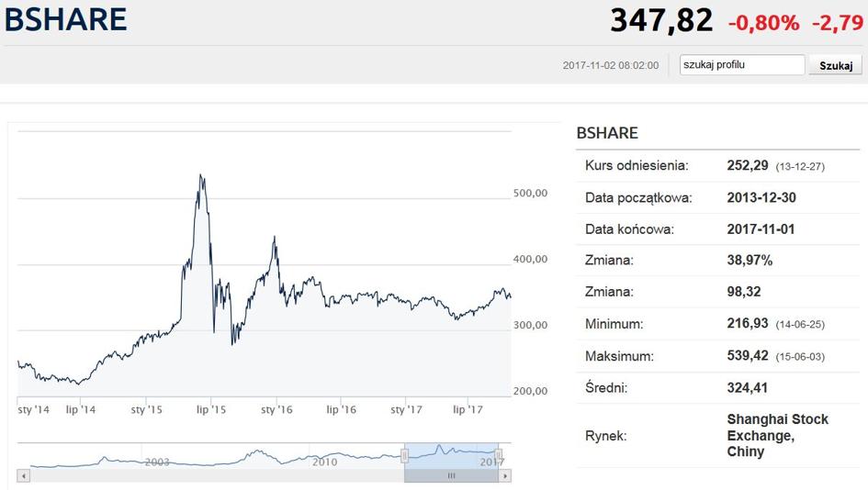This screenshot has width=868, height=490.
Task: Click the horizontal scrollbar thumb below the navigator
Action: [x=451, y=476]
